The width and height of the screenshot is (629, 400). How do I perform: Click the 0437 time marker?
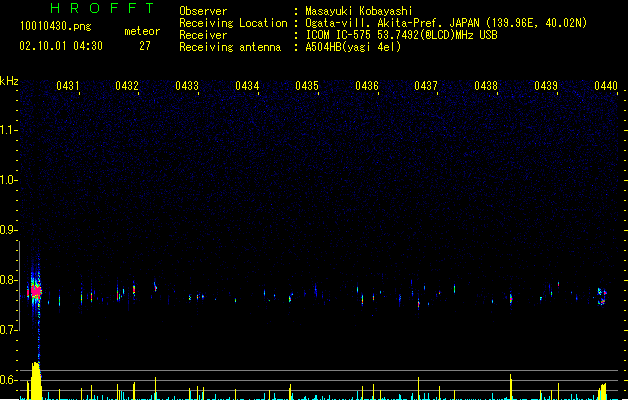[x=426, y=86]
